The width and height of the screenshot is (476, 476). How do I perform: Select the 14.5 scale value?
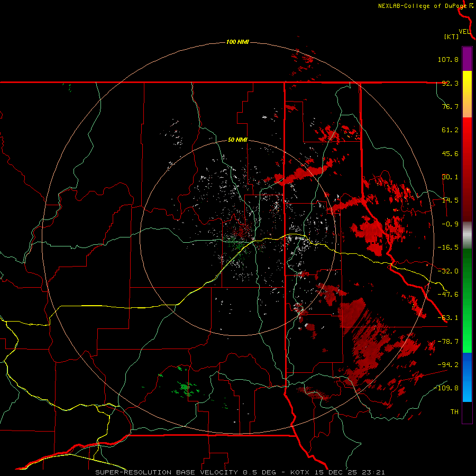click(450, 200)
